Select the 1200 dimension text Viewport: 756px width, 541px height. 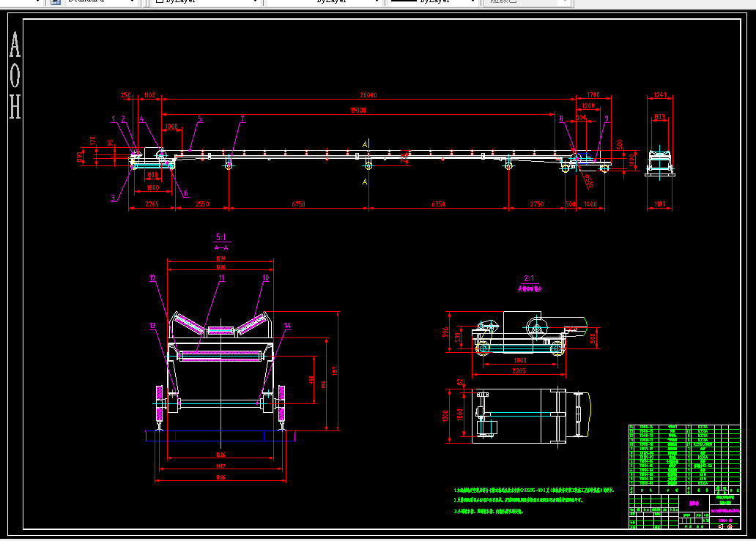tap(588, 106)
